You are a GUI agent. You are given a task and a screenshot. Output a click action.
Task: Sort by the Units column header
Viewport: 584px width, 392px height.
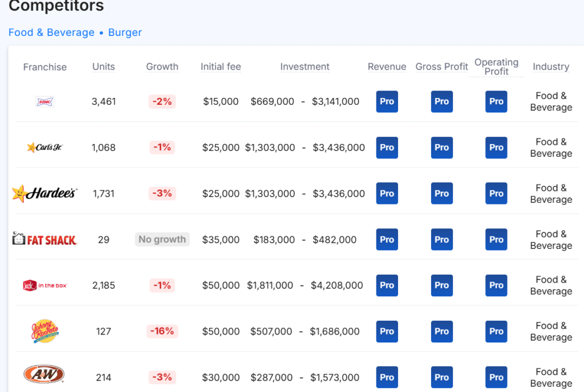[x=104, y=67]
